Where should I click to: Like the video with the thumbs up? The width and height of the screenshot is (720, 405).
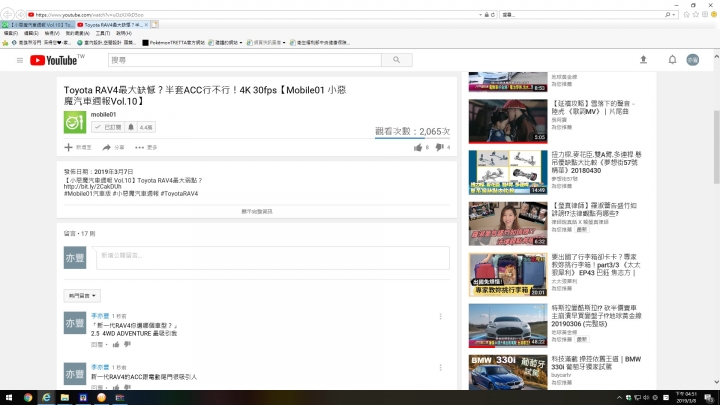(x=418, y=147)
